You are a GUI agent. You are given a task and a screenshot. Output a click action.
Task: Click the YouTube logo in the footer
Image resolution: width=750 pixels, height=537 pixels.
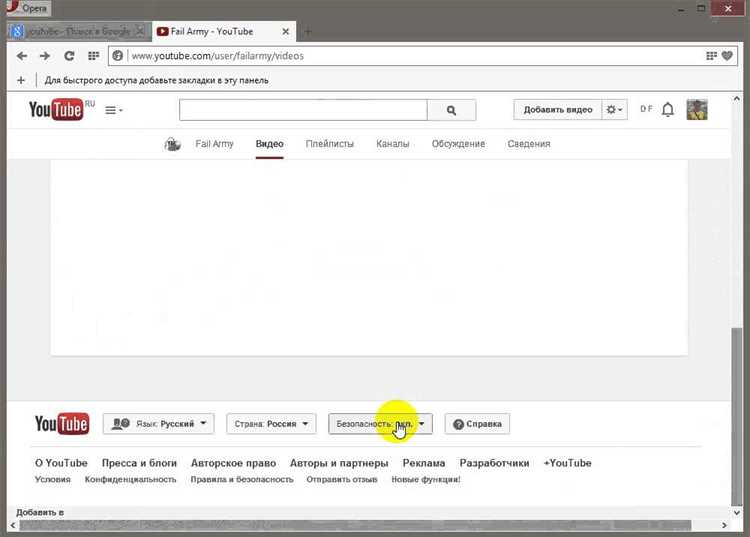pos(62,424)
